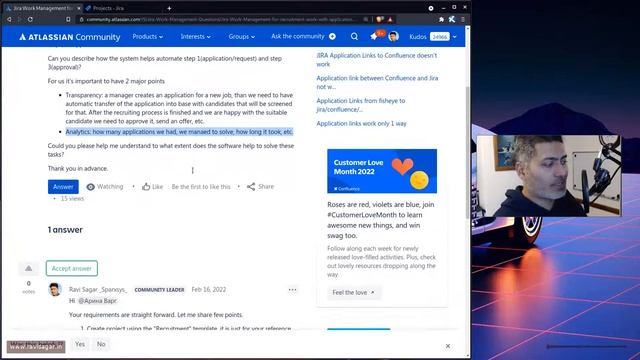Viewport: 640px width, 360px height.
Task: Click the Customer Love Month 2022 banner
Action: (382, 171)
